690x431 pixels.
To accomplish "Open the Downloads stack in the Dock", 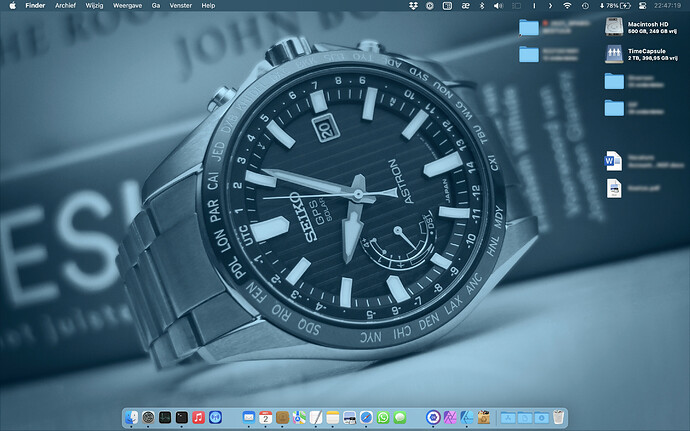I will coord(541,417).
